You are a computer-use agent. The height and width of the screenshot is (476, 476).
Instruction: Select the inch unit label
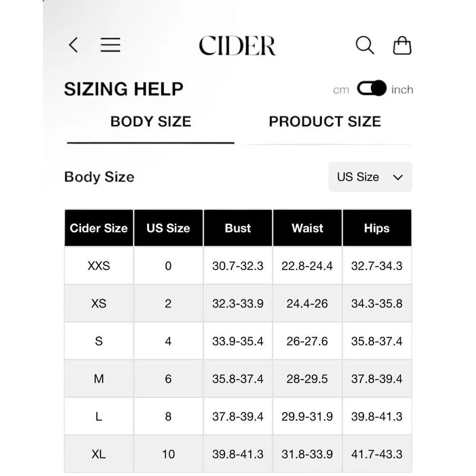click(x=402, y=90)
